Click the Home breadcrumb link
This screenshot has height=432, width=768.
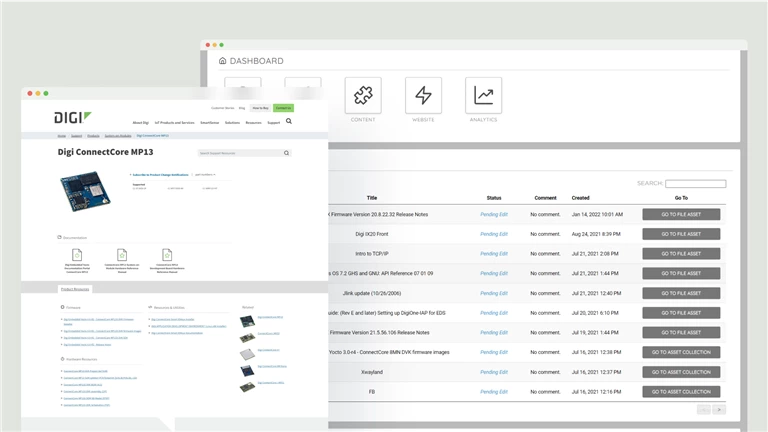pyautogui.click(x=62, y=136)
